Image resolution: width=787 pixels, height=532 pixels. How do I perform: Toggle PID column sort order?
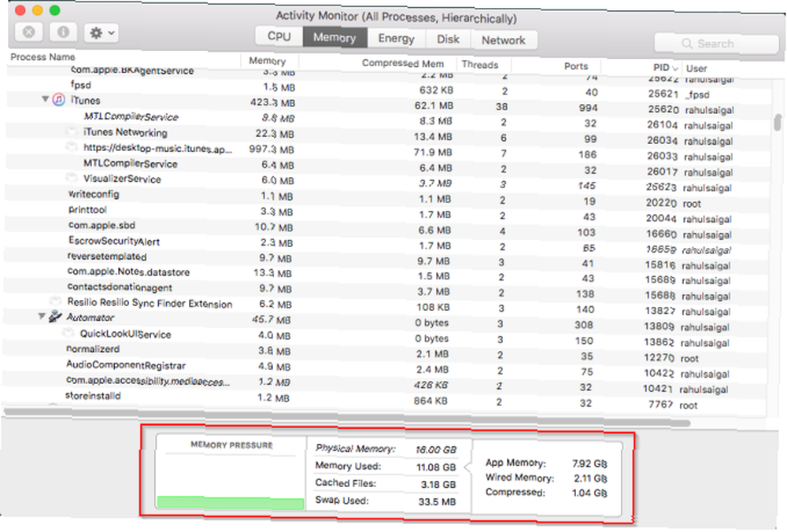pyautogui.click(x=666, y=67)
